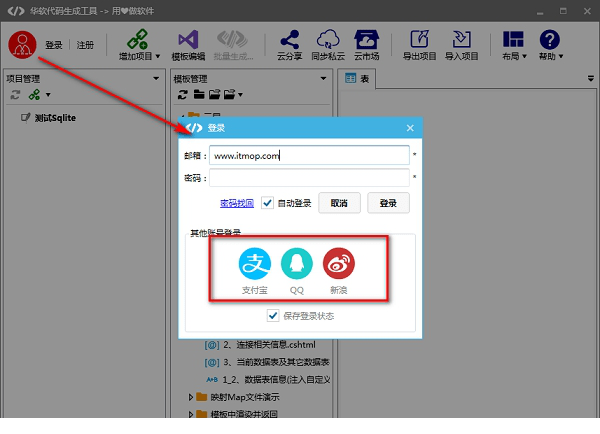Click the 取消 button
This screenshot has width=600, height=434.
tap(339, 203)
